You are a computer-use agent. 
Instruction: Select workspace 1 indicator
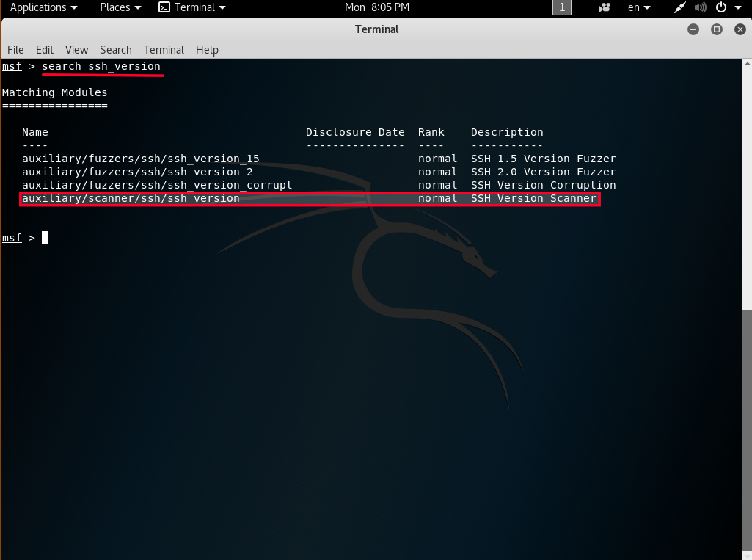(562, 7)
